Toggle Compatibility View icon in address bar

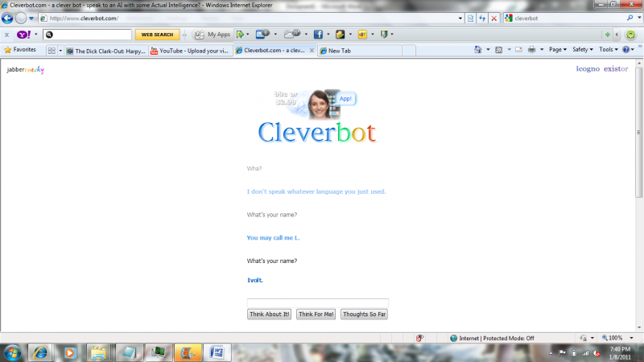(x=471, y=19)
